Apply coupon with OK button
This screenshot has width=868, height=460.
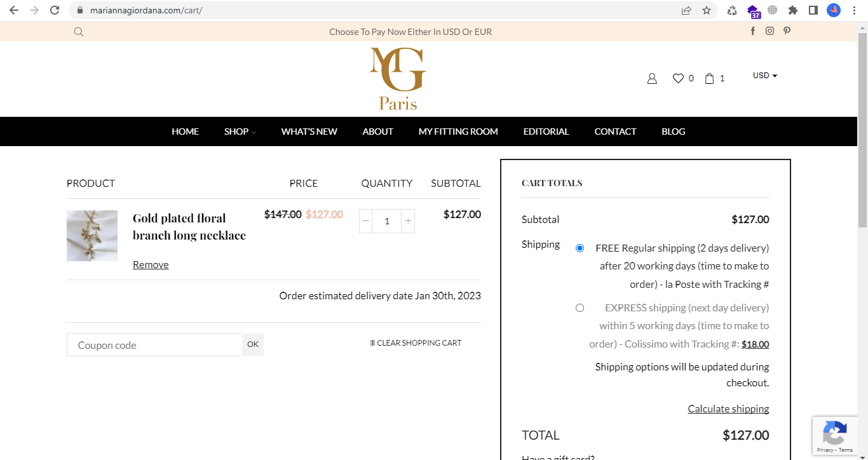coord(253,344)
